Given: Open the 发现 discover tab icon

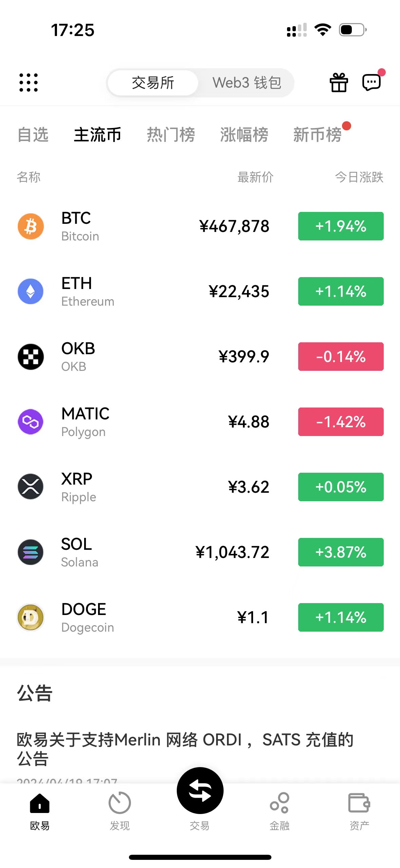Looking at the screenshot, I should [119, 803].
